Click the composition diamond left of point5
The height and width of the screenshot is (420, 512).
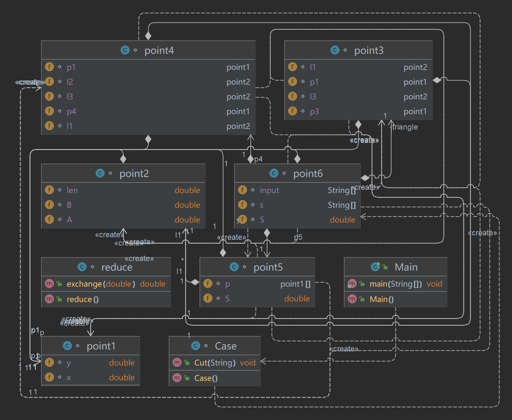[195, 282]
